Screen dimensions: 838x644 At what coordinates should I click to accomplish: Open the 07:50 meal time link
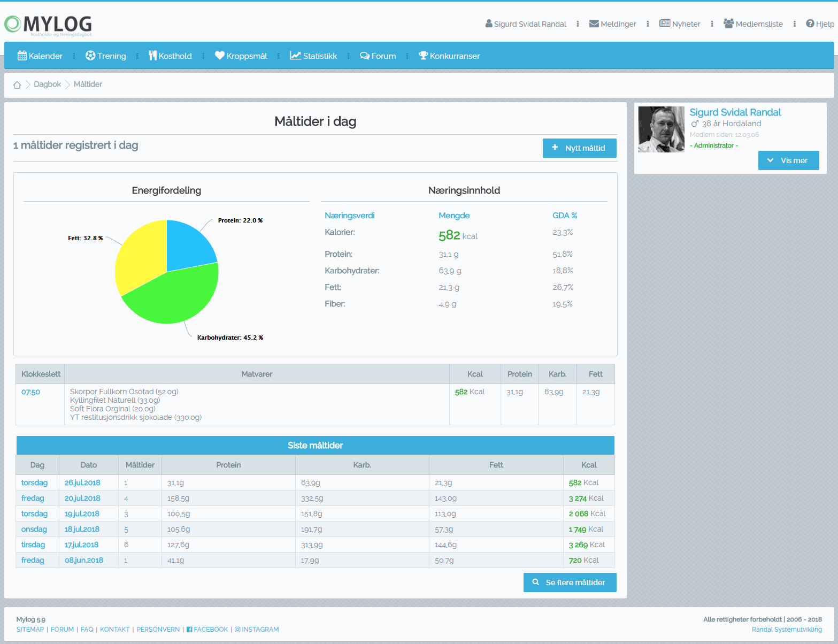[30, 392]
